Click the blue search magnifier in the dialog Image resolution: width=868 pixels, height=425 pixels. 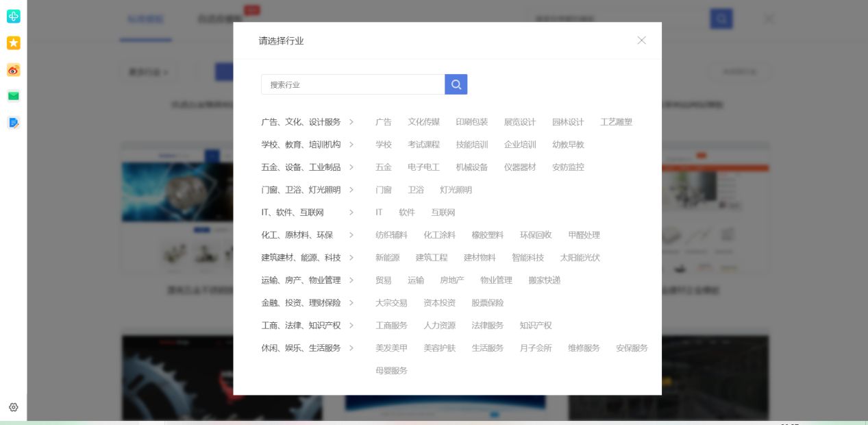coord(456,84)
